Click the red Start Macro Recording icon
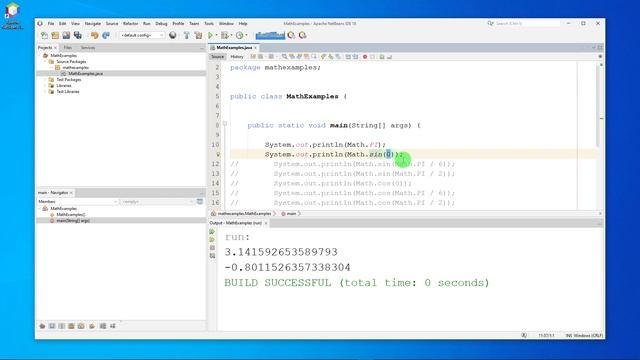Image resolution: width=640 pixels, height=360 pixels. point(365,57)
